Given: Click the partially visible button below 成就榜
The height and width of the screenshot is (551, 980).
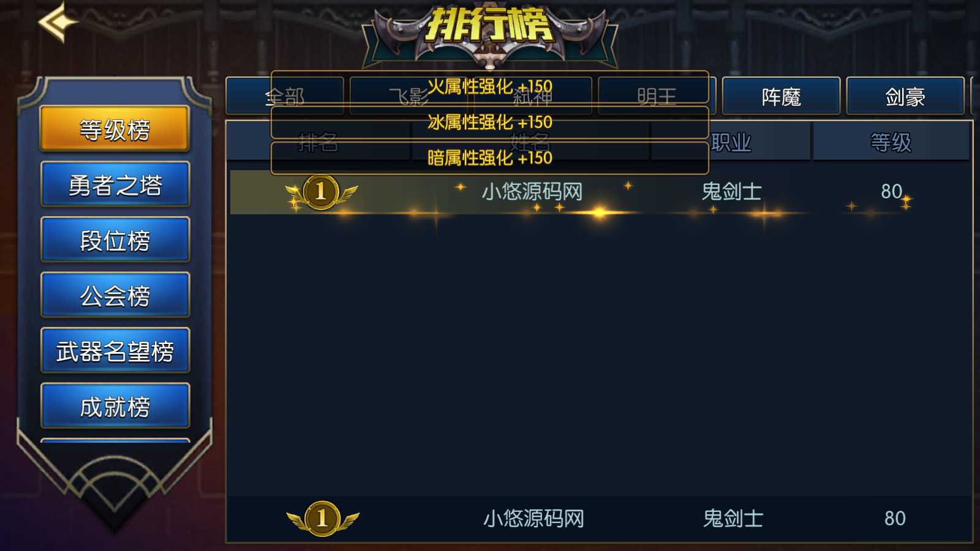Looking at the screenshot, I should (115, 441).
